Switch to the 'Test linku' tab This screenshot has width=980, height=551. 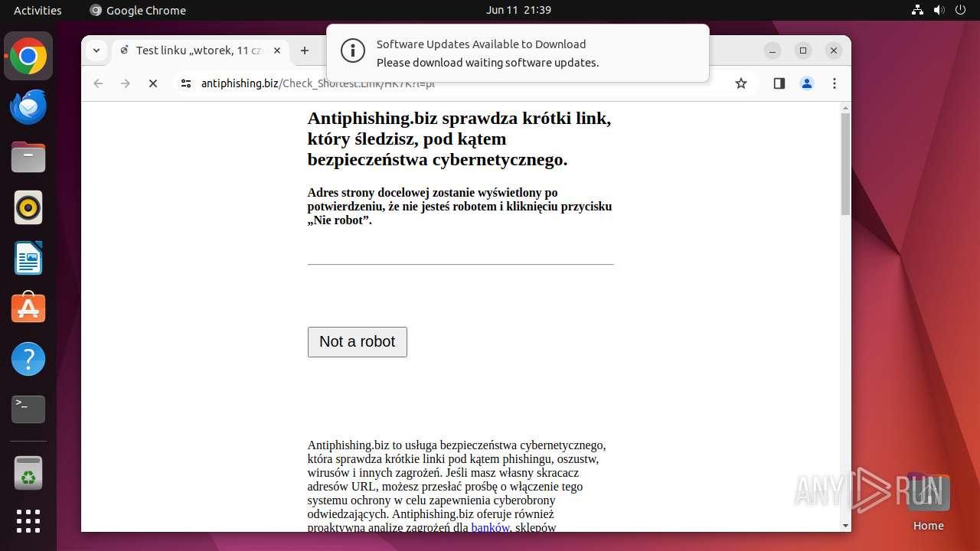(201, 51)
